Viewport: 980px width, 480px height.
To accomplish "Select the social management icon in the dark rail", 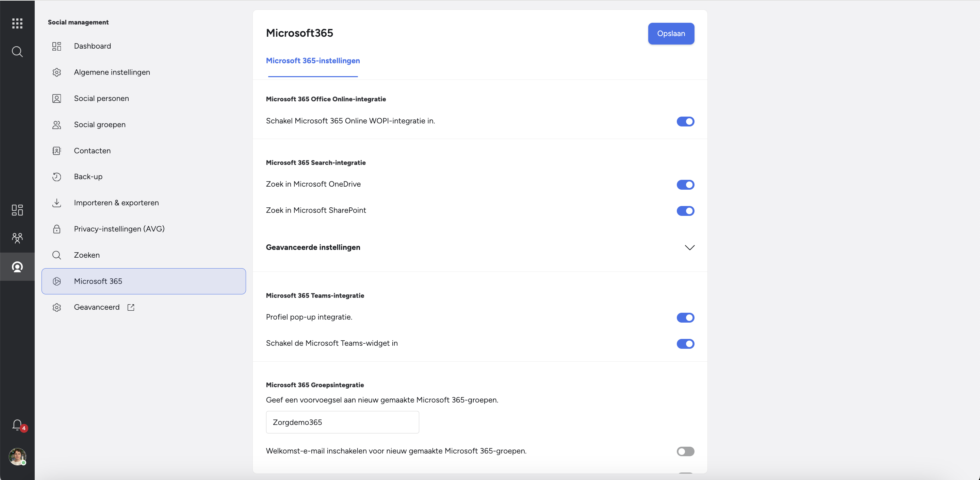I will point(17,267).
